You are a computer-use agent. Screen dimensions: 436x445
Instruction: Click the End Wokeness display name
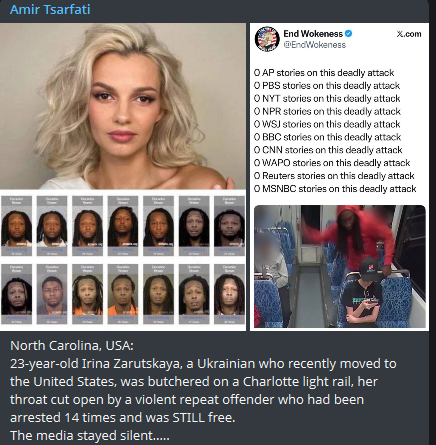[313, 34]
